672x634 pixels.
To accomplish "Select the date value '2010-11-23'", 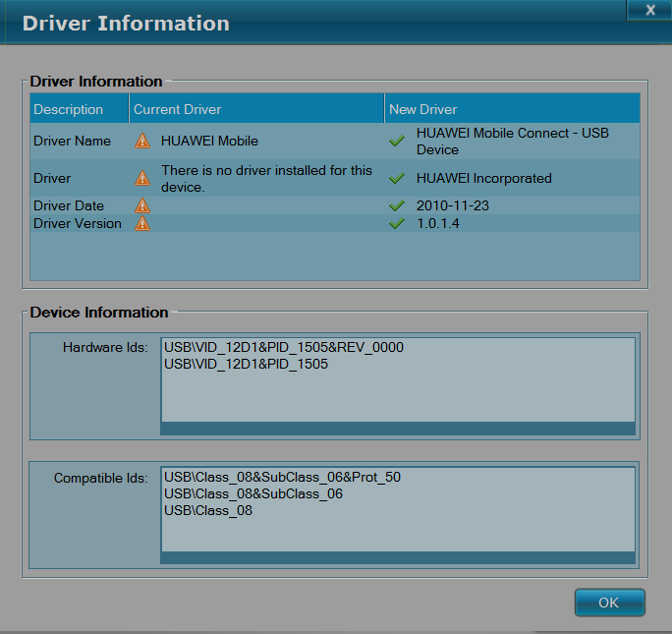I will 453,205.
